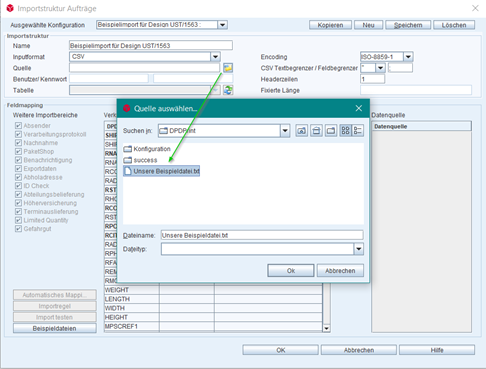Click the Kopieren button
The width and height of the screenshot is (486, 369).
coord(330,25)
